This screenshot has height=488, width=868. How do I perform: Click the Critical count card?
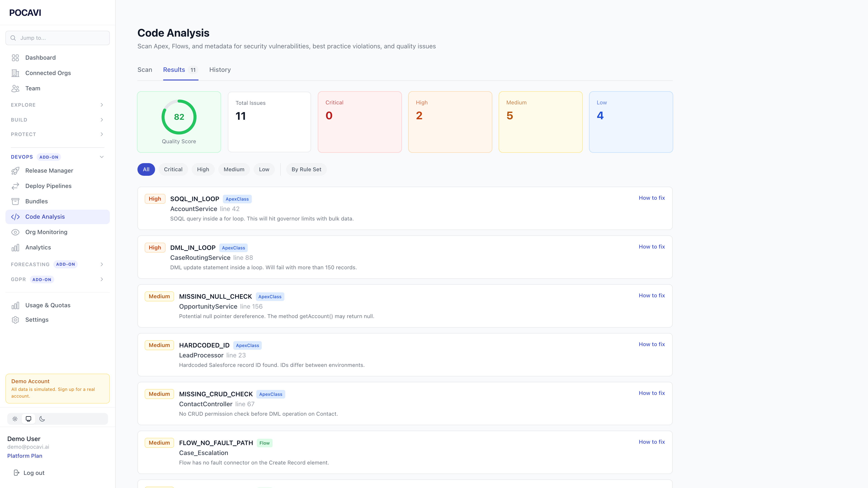(x=360, y=122)
